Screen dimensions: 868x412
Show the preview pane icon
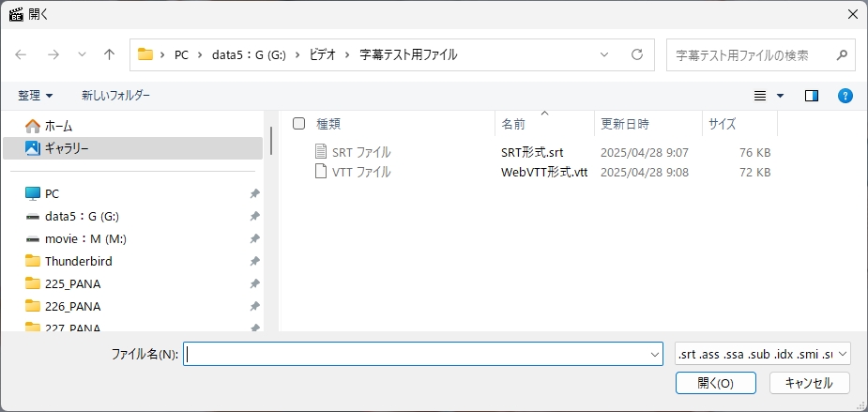(812, 96)
